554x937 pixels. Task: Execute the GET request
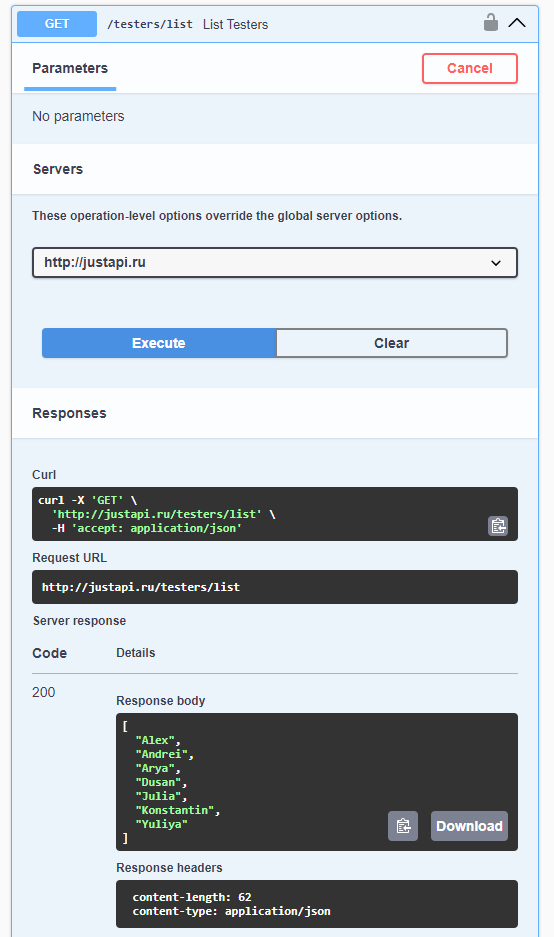click(x=159, y=343)
